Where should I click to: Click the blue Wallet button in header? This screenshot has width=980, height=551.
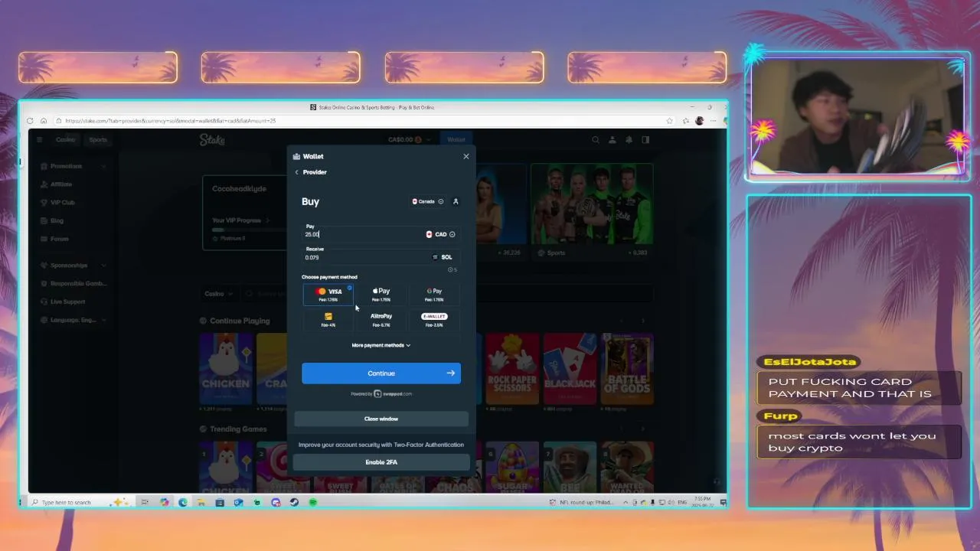click(x=456, y=140)
